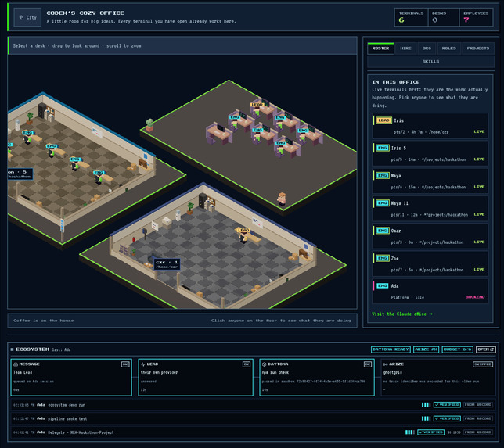
Task: Click the Lead card pulse icon
Action: click(143, 364)
